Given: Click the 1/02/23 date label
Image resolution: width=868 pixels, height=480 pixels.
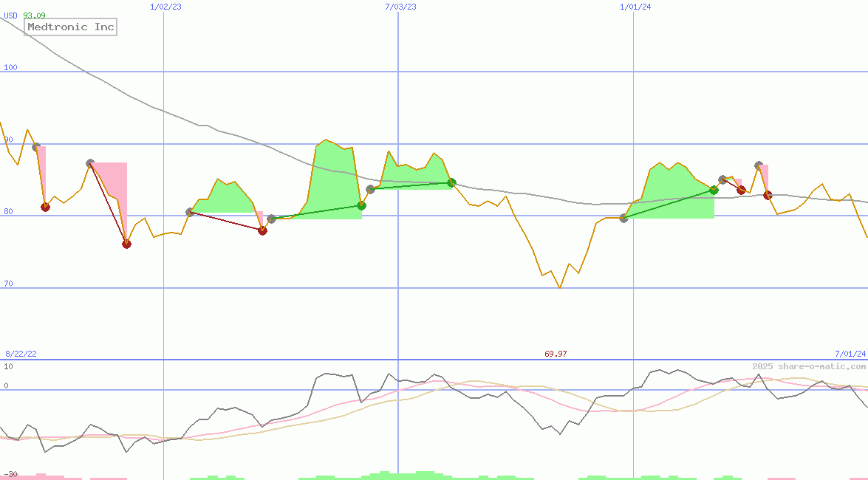Looking at the screenshot, I should point(165,7).
